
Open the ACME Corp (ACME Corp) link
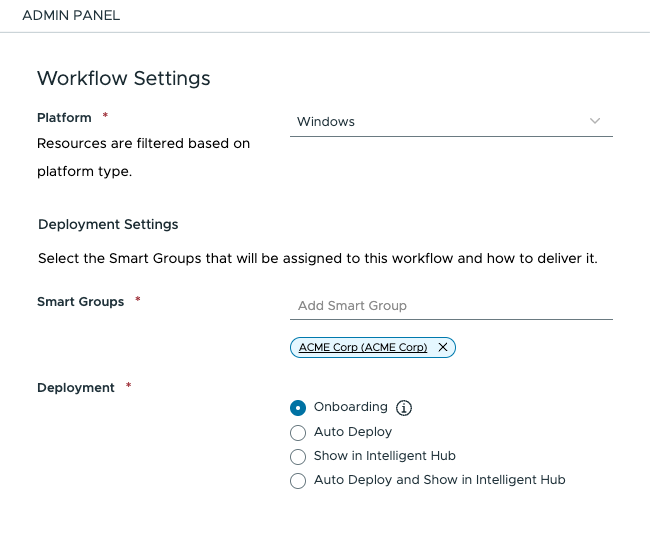tap(363, 347)
